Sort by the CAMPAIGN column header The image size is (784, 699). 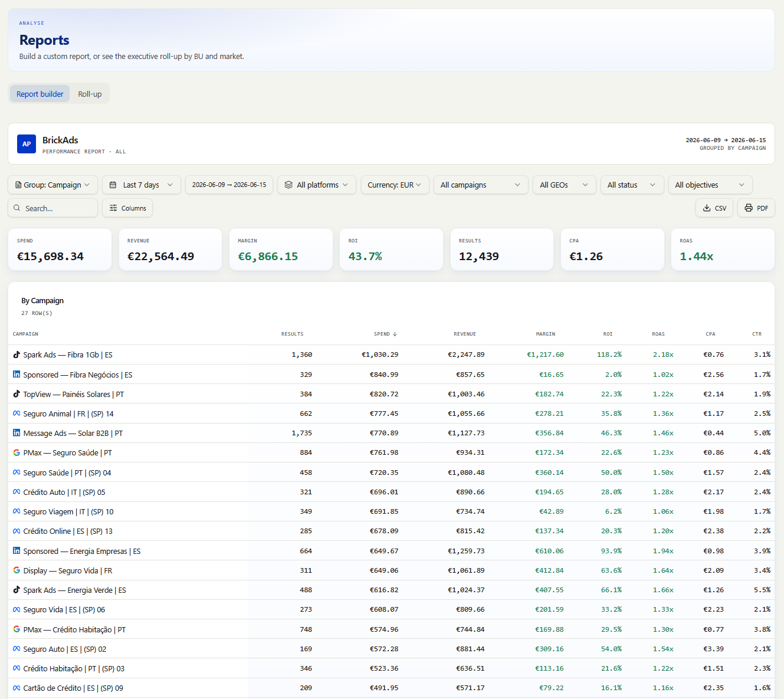(x=25, y=334)
